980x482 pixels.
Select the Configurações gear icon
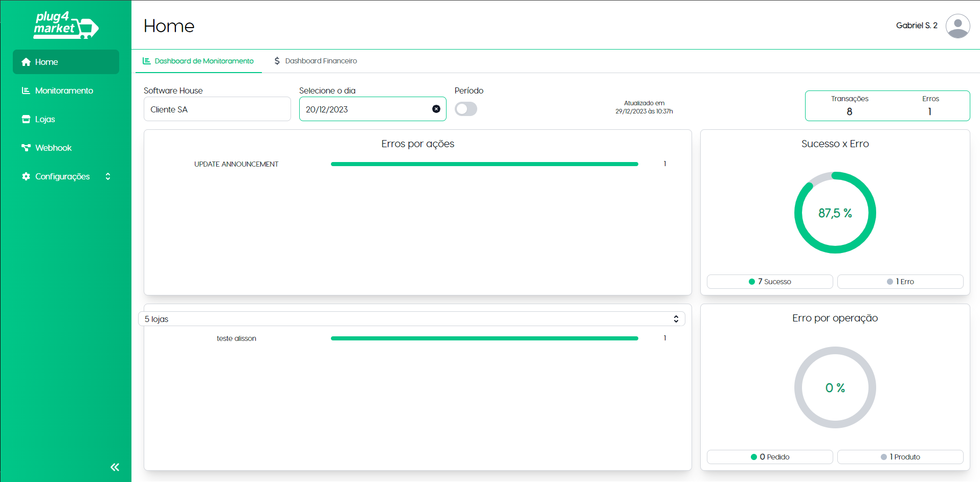(26, 176)
